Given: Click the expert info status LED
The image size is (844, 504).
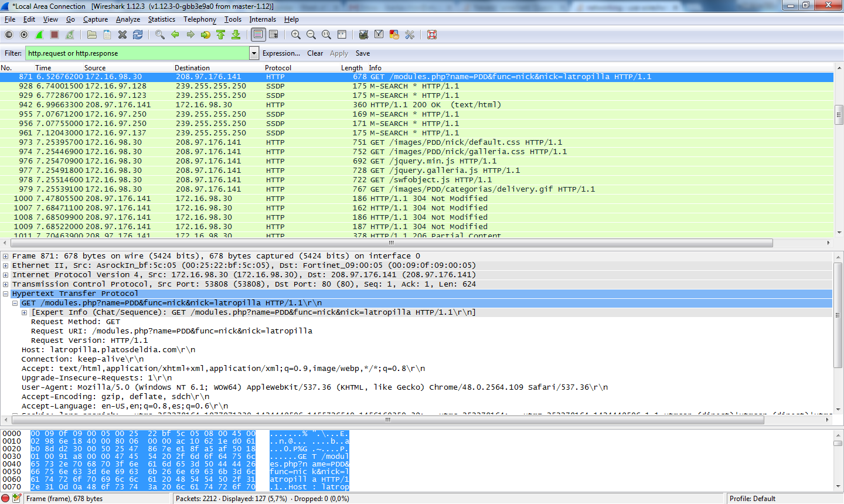Looking at the screenshot, I should (x=6, y=499).
